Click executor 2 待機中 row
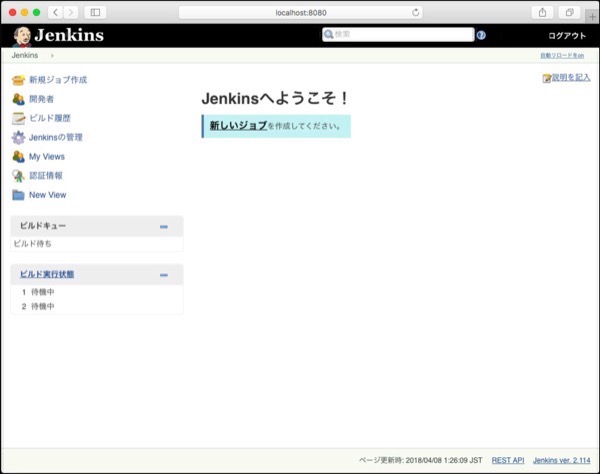This screenshot has width=600, height=474. tap(96, 306)
